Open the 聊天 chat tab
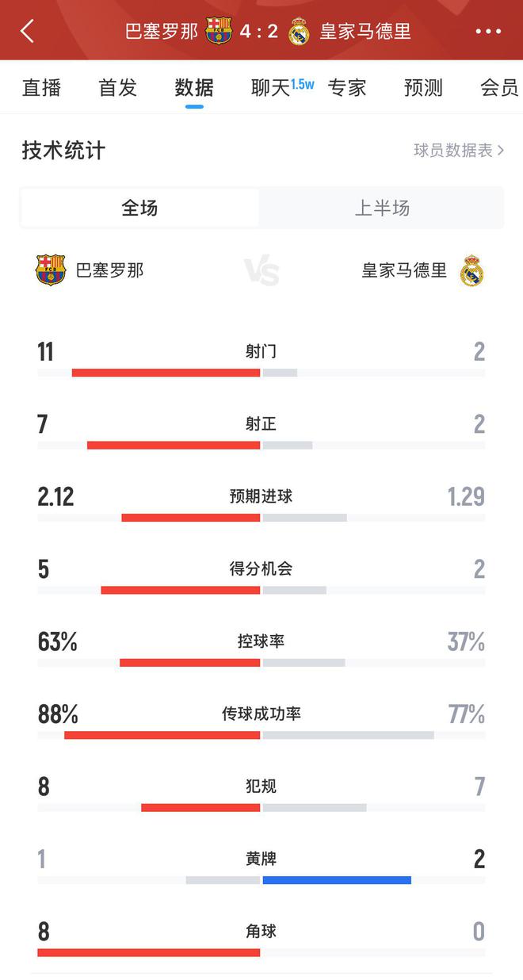Image resolution: width=523 pixels, height=980 pixels. [271, 87]
